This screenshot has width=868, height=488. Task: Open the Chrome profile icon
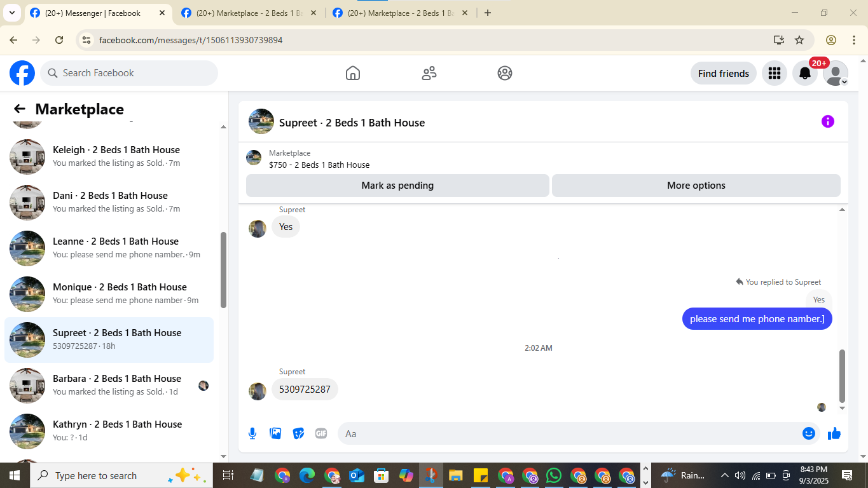pyautogui.click(x=831, y=40)
